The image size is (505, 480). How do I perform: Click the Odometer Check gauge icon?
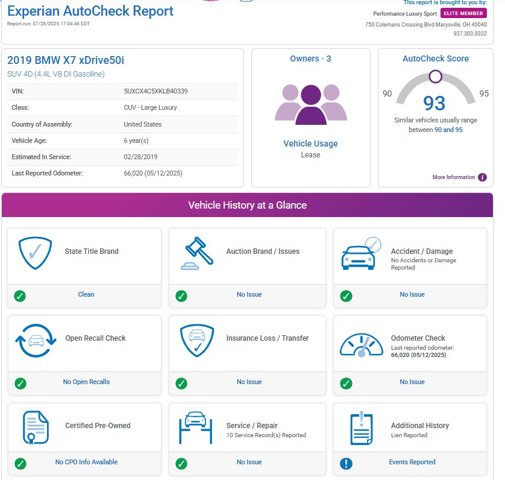361,346
